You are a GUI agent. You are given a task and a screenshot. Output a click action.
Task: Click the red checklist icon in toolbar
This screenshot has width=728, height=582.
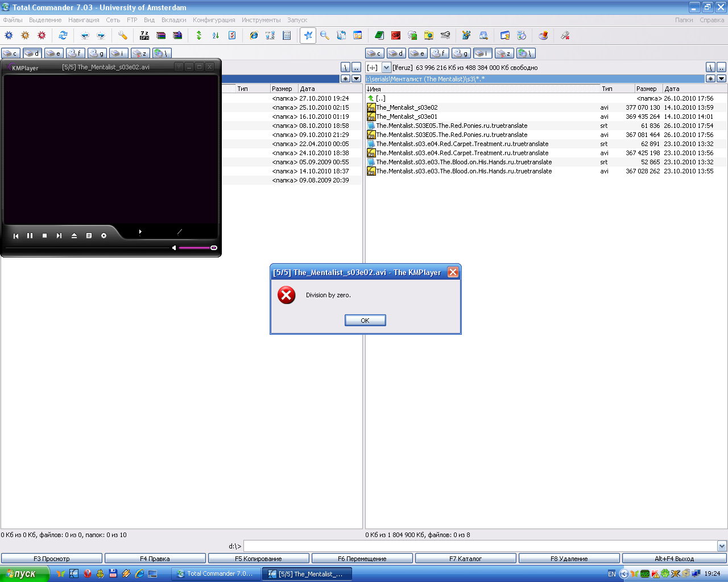(232, 35)
